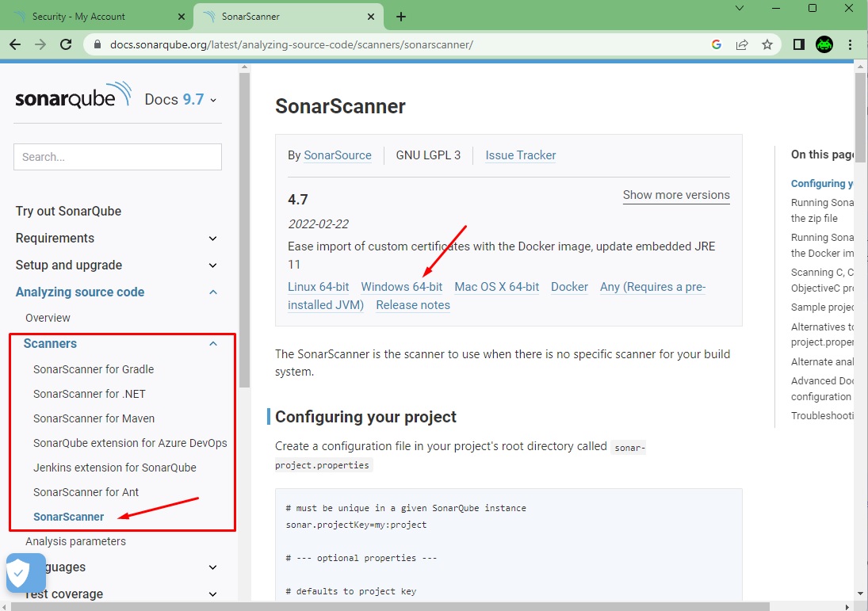
Task: Click the Windows 64-bit download link
Action: pos(402,287)
